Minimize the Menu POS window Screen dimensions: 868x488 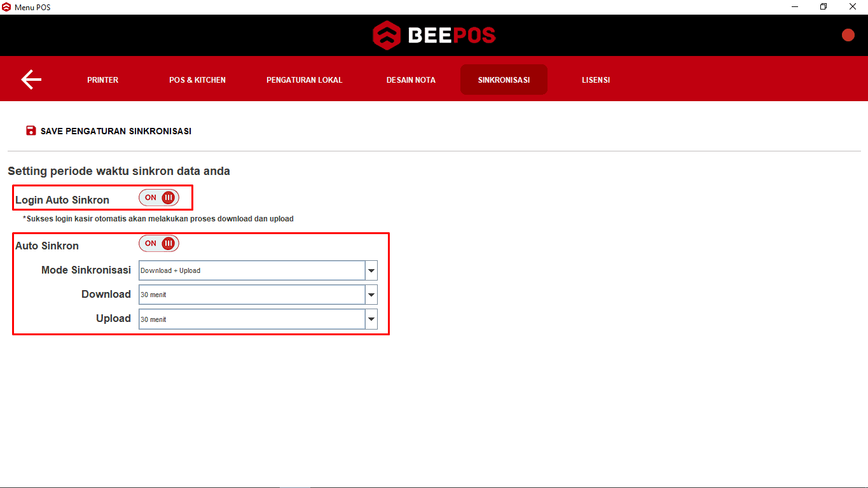(x=795, y=7)
